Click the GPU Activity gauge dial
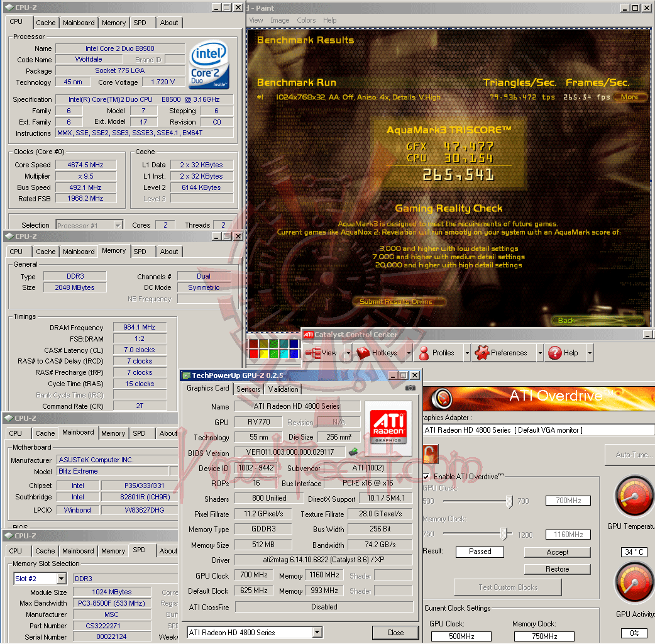The width and height of the screenshot is (655, 644). (x=634, y=582)
